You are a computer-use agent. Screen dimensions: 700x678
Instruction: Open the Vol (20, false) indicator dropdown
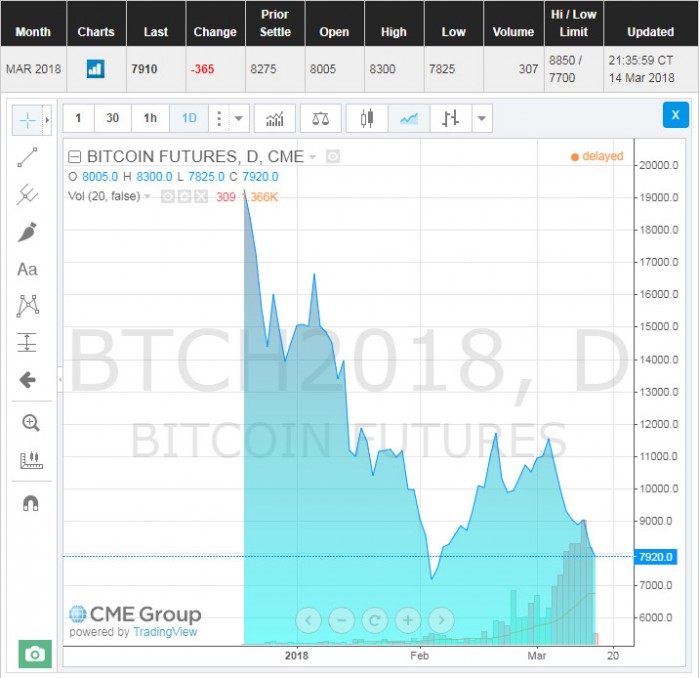(147, 196)
